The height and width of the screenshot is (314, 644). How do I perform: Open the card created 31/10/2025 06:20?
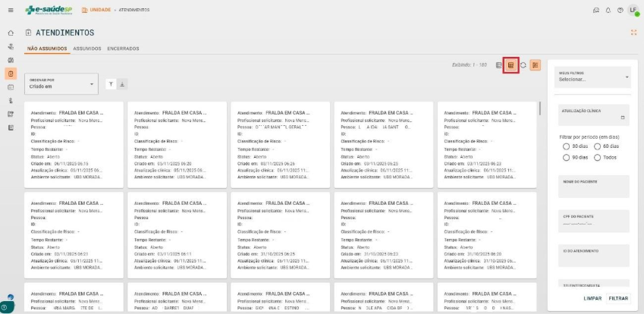pos(487,235)
